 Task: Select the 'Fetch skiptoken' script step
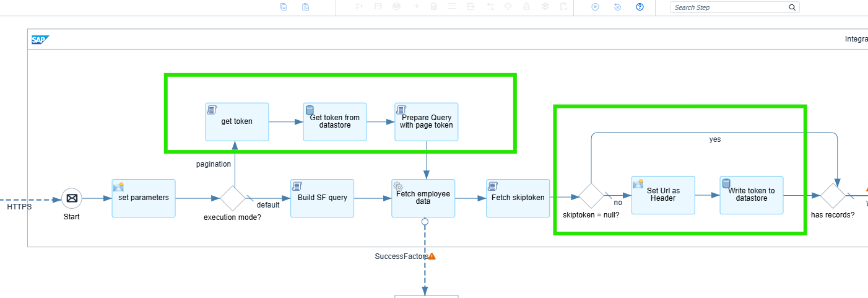(518, 198)
